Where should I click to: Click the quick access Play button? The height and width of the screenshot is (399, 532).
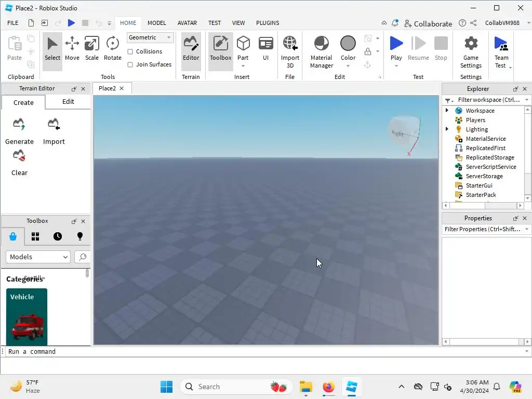[x=71, y=23]
